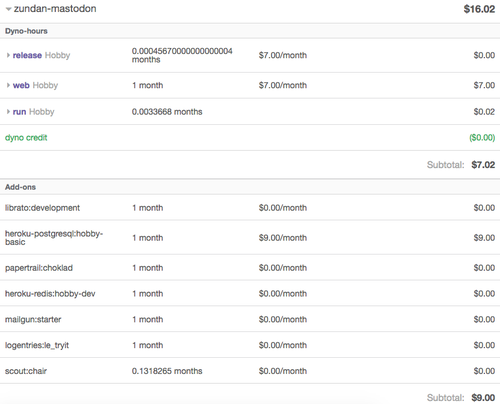The height and width of the screenshot is (404, 500).
Task: Select the 1 month value for heroku-redis:hobby-dev
Action: 148,294
